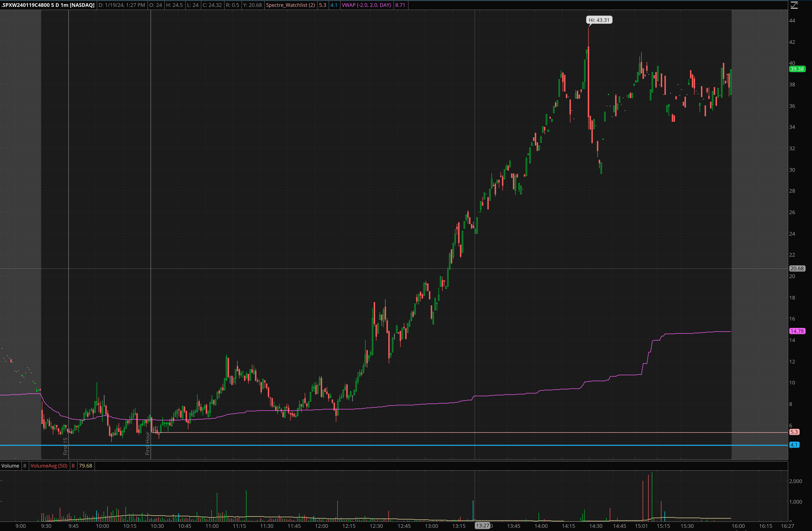The width and height of the screenshot is (812, 531).
Task: Click the 13:27 time cursor label
Action: click(x=482, y=526)
